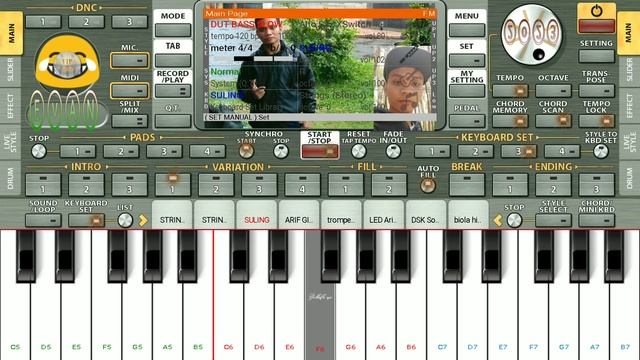
Task: Tap Reset / Tap Tempo knob
Action: pyautogui.click(x=359, y=151)
